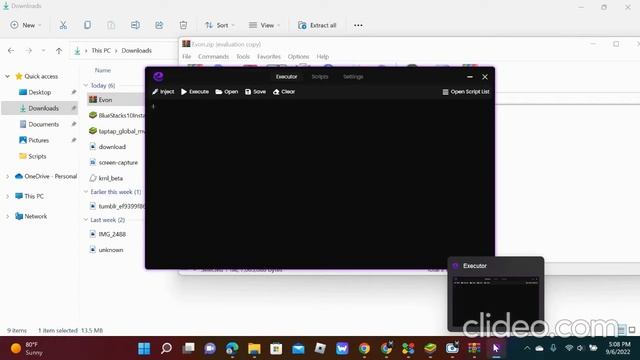Click the Name column header
640x360 pixels.
coord(103,70)
